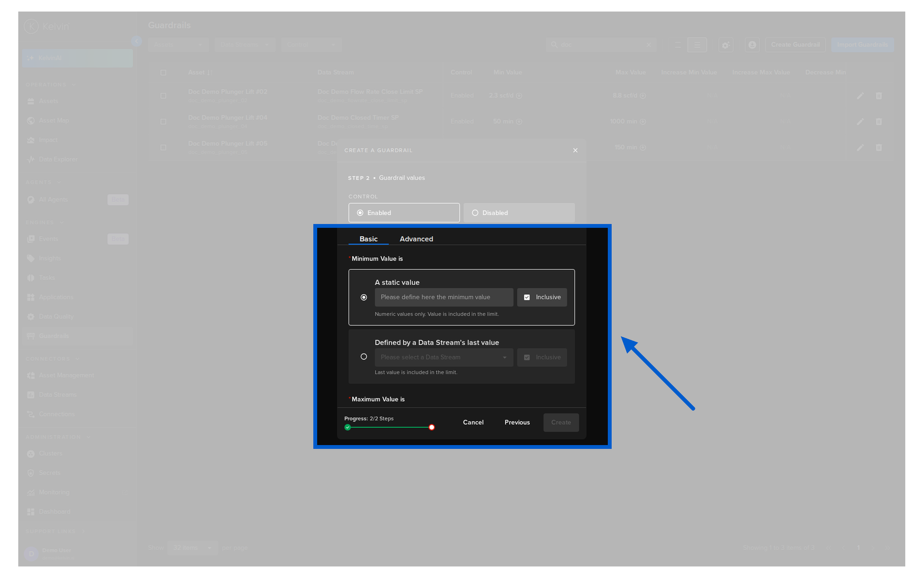The image size is (924, 578).
Task: Open Insights tag icon
Action: tap(31, 258)
